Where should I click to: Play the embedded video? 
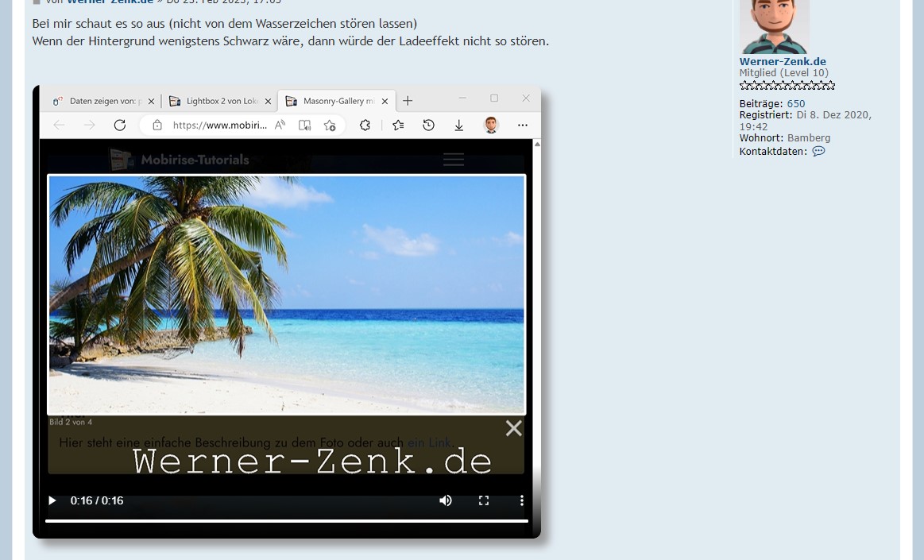52,500
